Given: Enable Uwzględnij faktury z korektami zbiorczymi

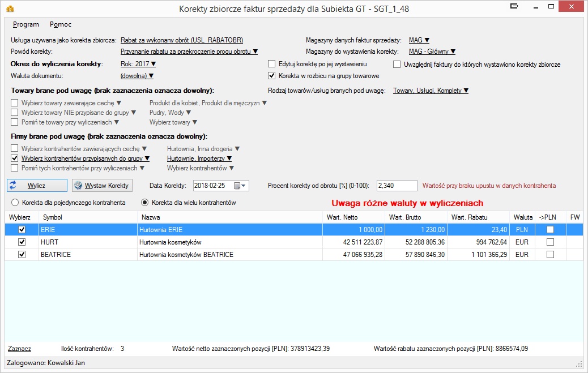Looking at the screenshot, I should (397, 65).
